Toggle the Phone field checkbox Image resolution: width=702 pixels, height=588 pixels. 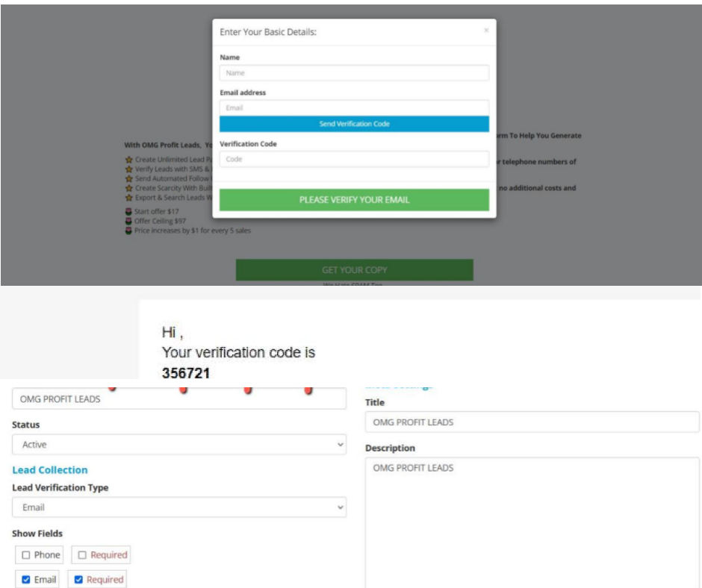tap(26, 555)
